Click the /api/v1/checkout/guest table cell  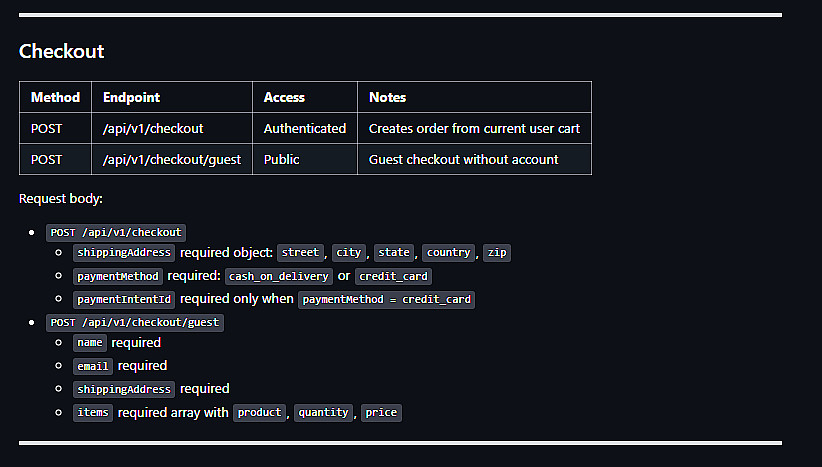(x=171, y=159)
